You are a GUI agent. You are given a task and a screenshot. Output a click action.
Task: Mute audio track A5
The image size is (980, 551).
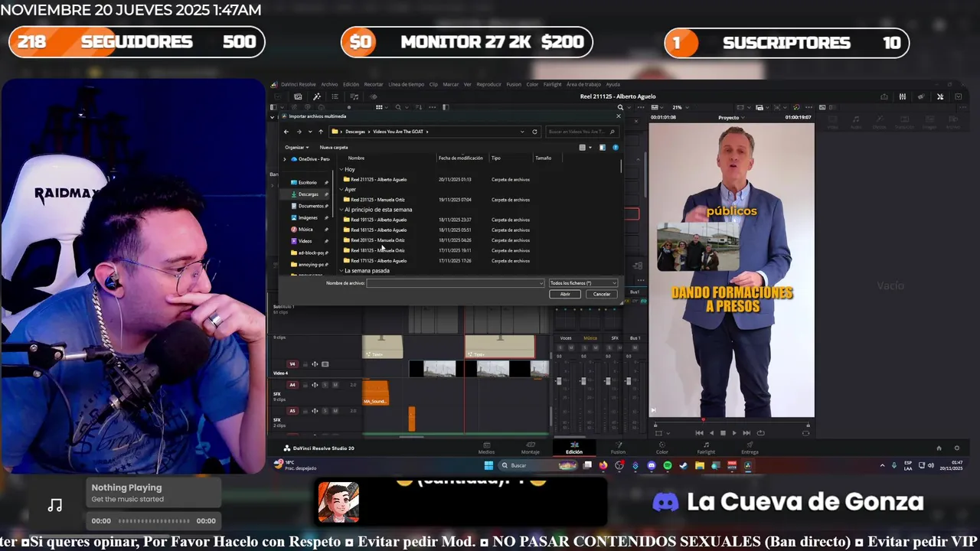point(335,411)
